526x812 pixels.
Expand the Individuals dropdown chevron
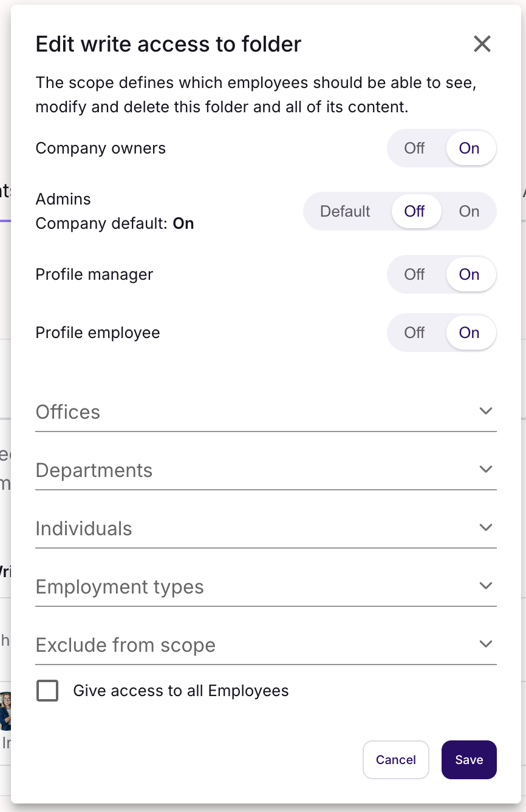click(485, 527)
